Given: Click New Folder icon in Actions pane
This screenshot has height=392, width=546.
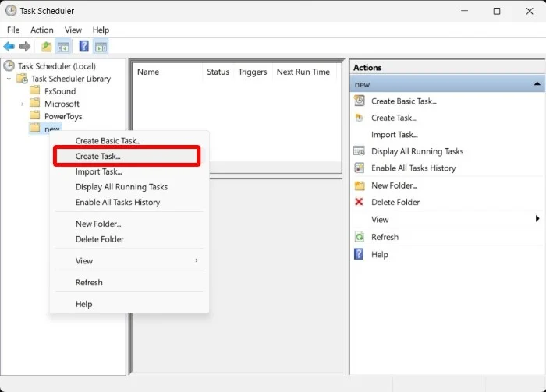Looking at the screenshot, I should [359, 185].
